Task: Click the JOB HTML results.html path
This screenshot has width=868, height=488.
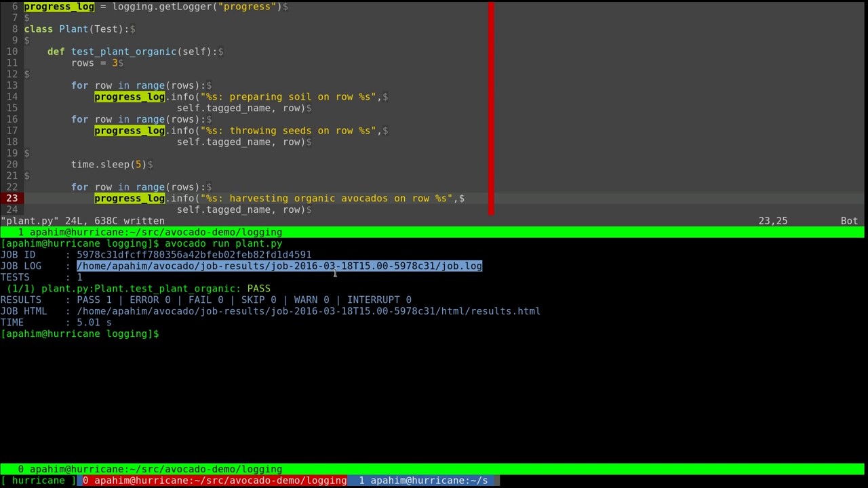Action: pyautogui.click(x=309, y=311)
